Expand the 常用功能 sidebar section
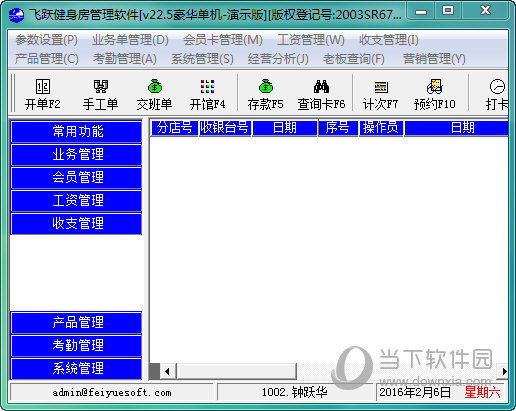516x411 pixels. pyautogui.click(x=77, y=131)
